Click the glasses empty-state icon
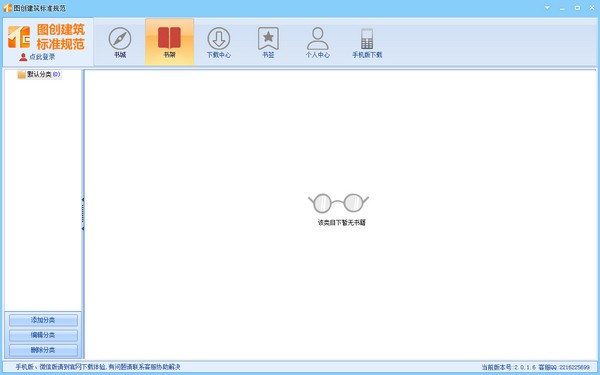 tap(338, 203)
